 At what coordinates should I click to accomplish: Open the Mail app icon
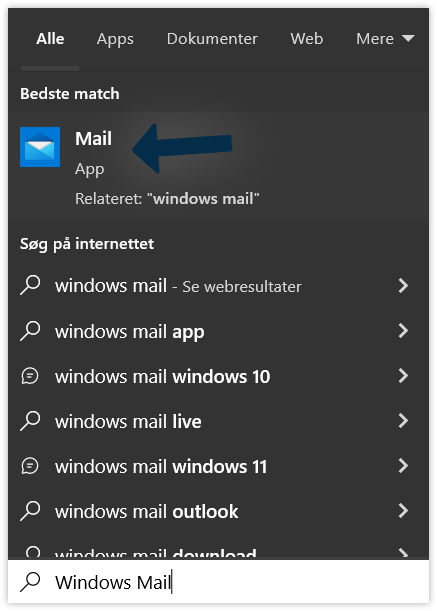pos(40,147)
